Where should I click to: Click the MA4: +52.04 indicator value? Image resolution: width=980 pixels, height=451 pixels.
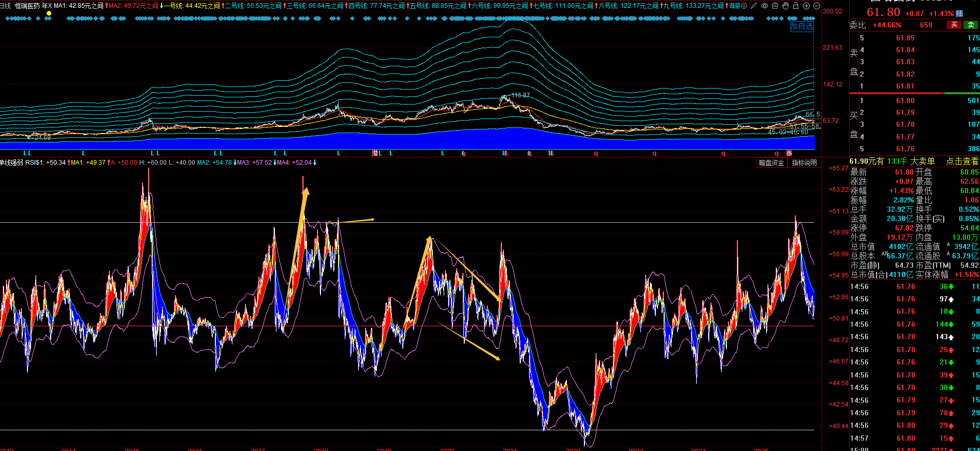(294, 163)
